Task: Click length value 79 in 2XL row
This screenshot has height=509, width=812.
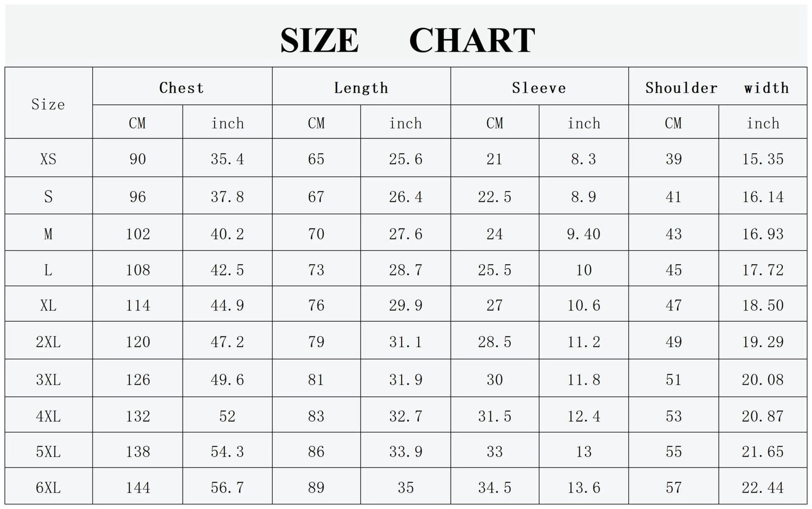Action: pos(316,342)
